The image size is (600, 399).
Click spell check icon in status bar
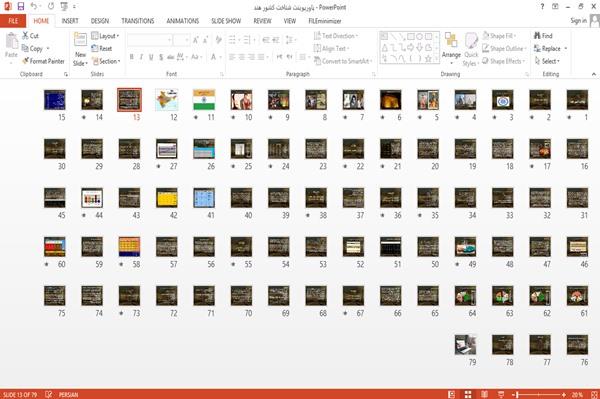coord(49,394)
